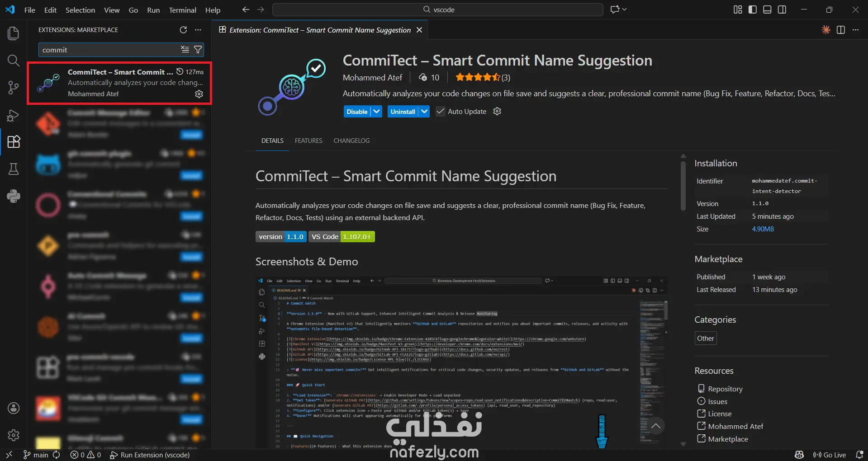Open the 4.90MB size link
This screenshot has height=461, width=868.
(763, 229)
